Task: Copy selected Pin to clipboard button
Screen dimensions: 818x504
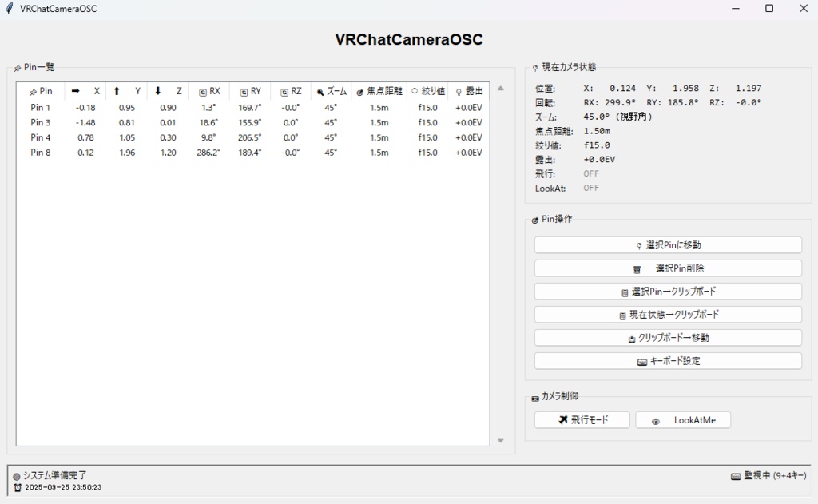Action: [x=668, y=291]
